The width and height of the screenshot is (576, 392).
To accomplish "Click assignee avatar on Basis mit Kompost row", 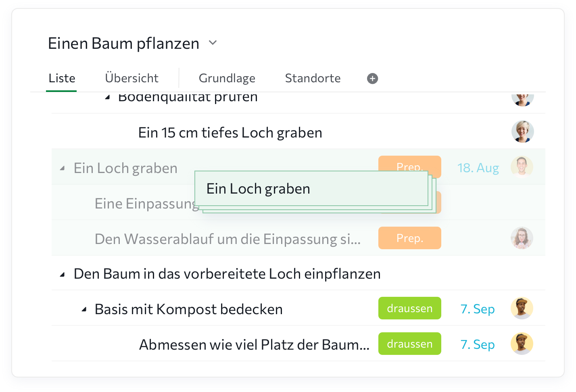I will 522,309.
